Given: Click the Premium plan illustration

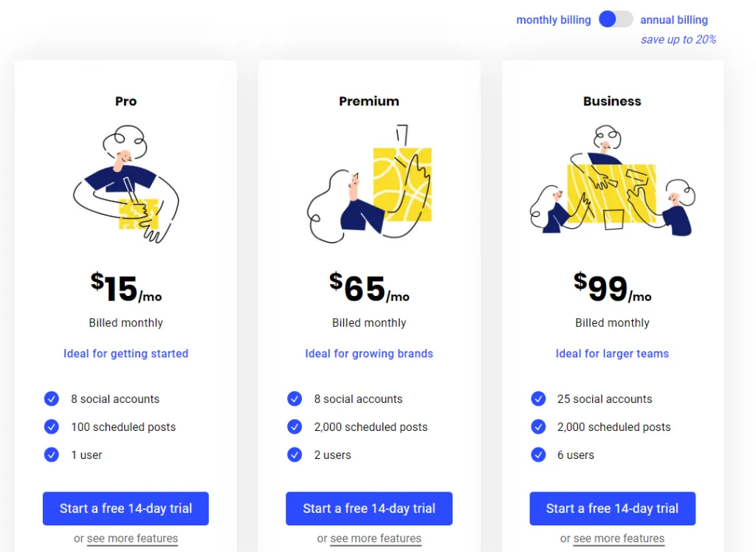Looking at the screenshot, I should [369, 184].
